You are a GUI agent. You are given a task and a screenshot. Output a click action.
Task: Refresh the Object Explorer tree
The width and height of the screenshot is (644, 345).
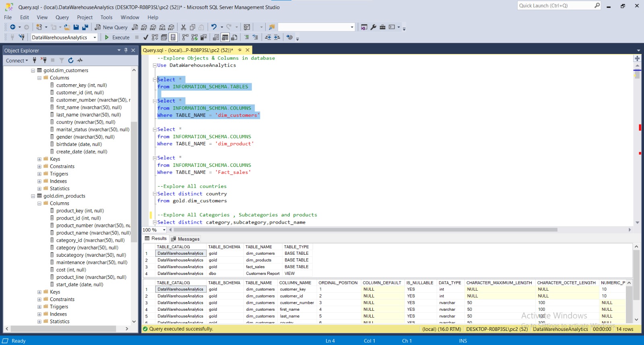point(71,60)
